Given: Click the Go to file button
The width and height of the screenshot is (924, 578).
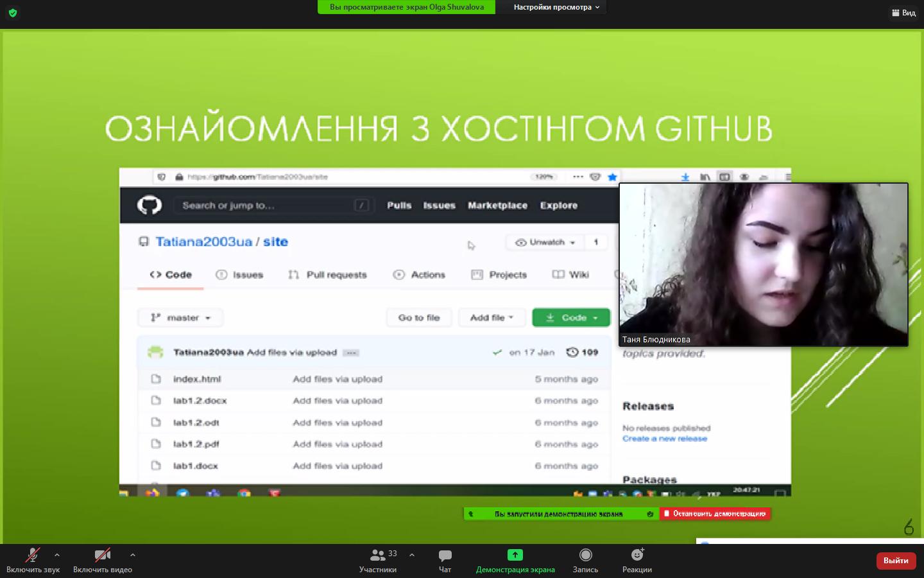Looking at the screenshot, I should point(419,318).
